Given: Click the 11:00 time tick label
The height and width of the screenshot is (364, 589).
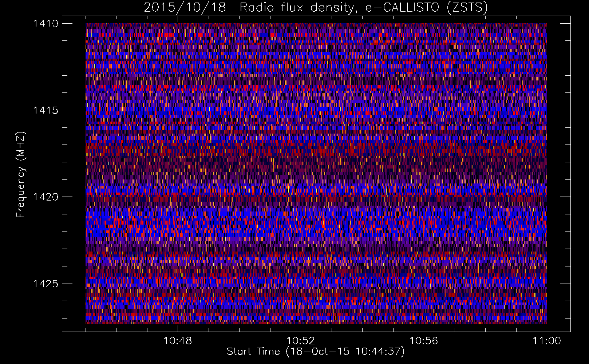Looking at the screenshot, I should point(547,341).
